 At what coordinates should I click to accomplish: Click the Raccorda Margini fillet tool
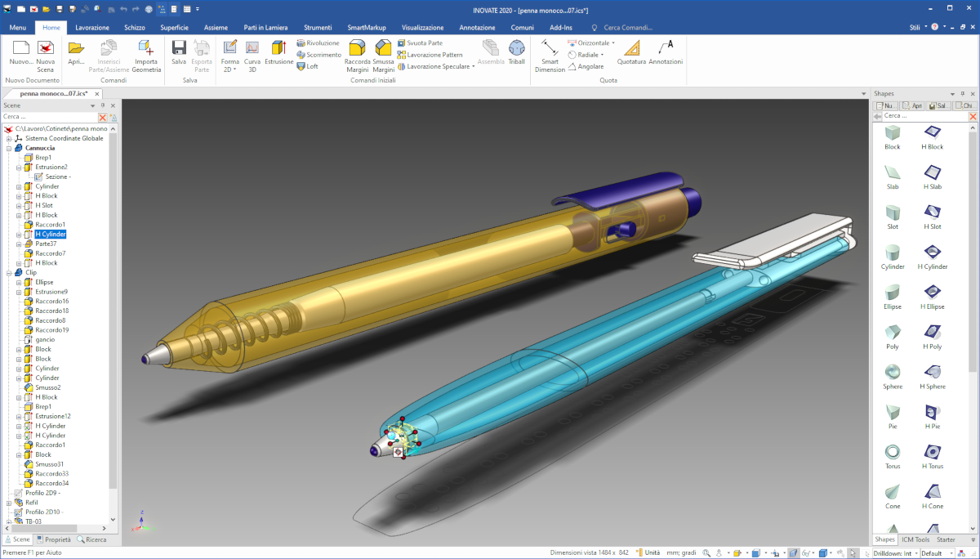[x=357, y=54]
